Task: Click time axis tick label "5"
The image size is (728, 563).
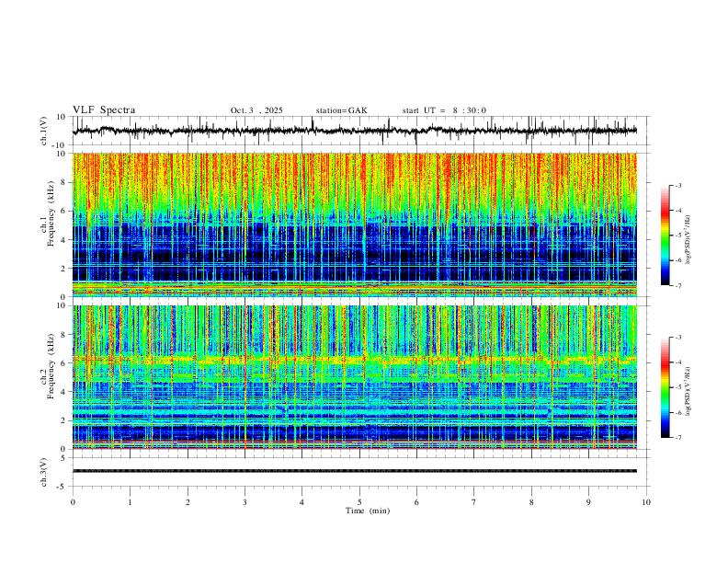Action: click(359, 502)
